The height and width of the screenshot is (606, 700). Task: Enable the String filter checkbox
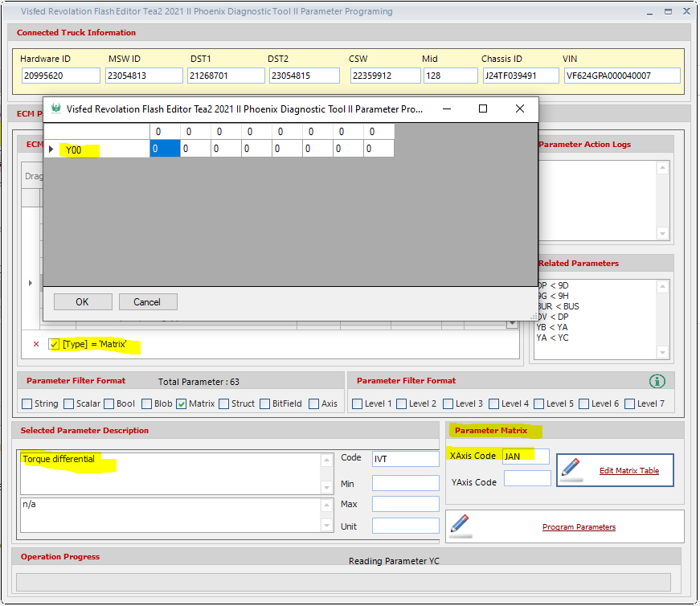[x=27, y=403]
